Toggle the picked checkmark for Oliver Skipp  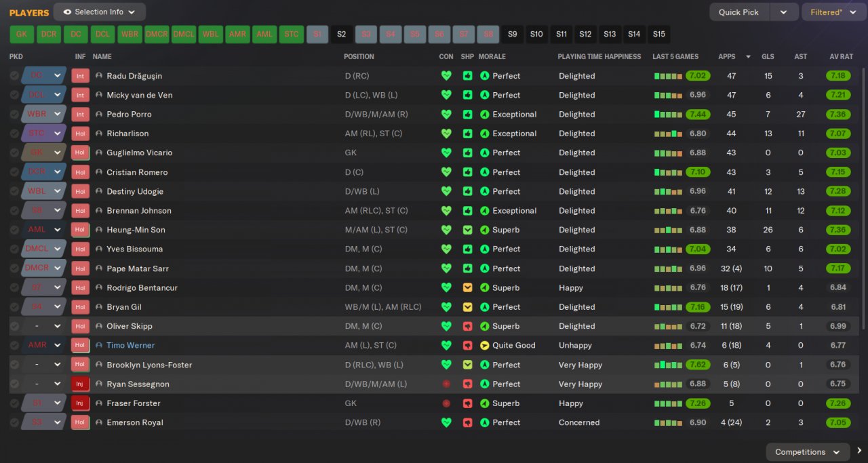(x=14, y=326)
